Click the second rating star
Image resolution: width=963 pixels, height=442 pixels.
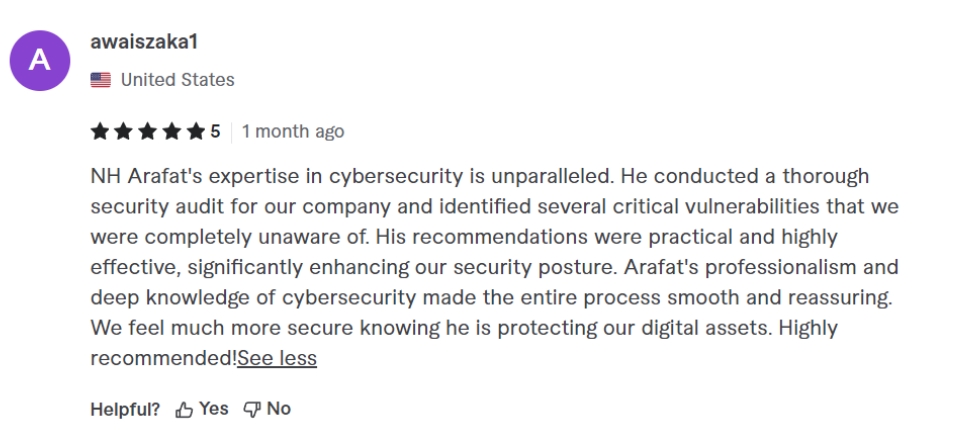click(x=122, y=131)
